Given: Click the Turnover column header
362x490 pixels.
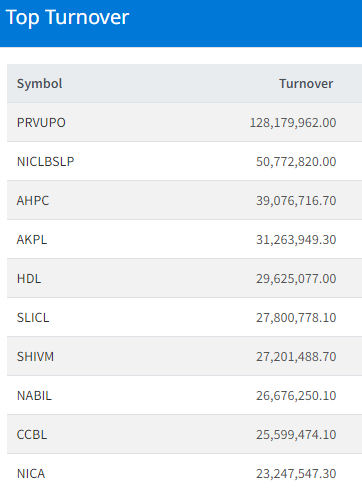Looking at the screenshot, I should click(x=306, y=84).
